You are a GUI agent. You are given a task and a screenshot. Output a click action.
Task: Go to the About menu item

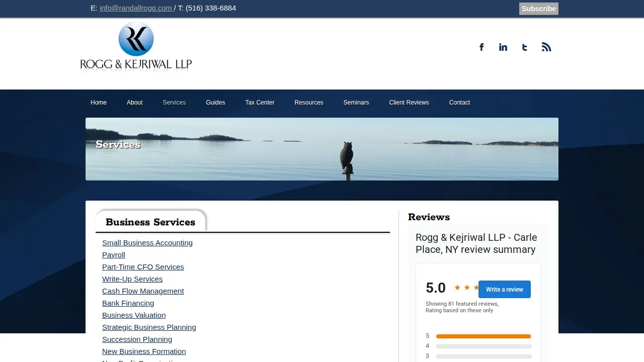point(135,103)
